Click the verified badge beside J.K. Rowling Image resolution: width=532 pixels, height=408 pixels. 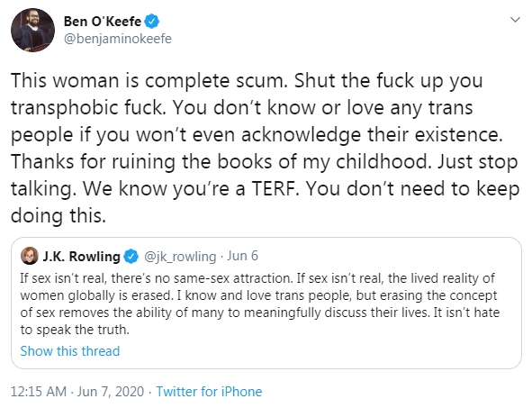(131, 257)
